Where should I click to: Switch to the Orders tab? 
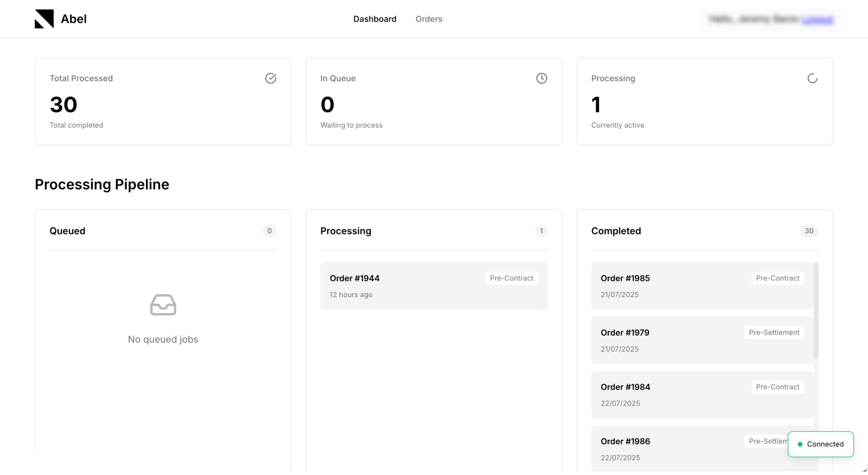(x=428, y=19)
